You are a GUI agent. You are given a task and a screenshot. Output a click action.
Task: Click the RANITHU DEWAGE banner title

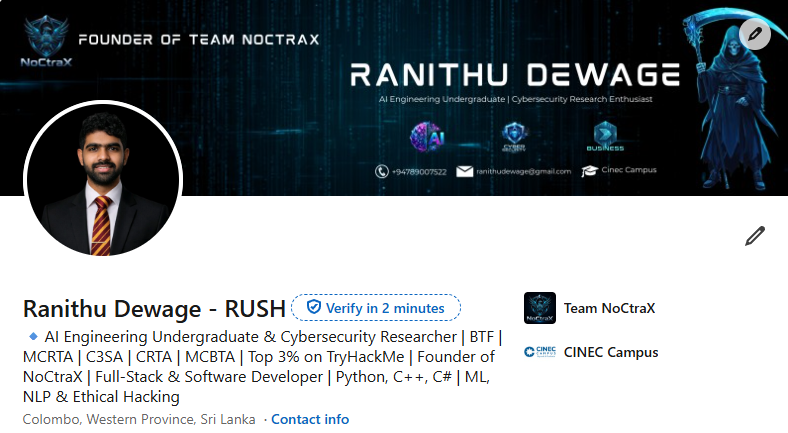point(515,75)
